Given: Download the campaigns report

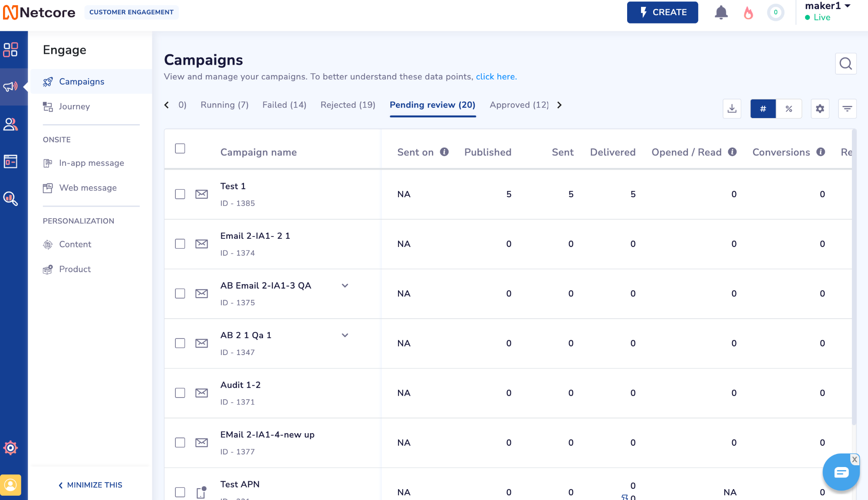Looking at the screenshot, I should tap(732, 109).
